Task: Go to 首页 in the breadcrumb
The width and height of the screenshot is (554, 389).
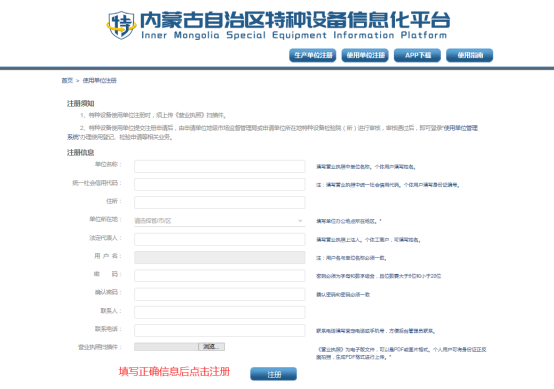Action: click(67, 81)
